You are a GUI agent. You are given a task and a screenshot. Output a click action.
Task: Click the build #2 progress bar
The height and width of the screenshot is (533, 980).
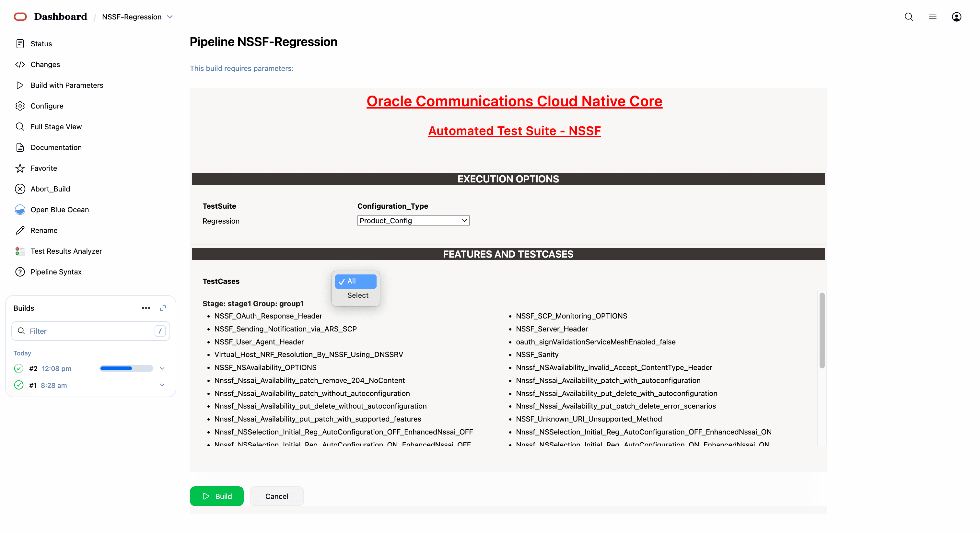[126, 368]
